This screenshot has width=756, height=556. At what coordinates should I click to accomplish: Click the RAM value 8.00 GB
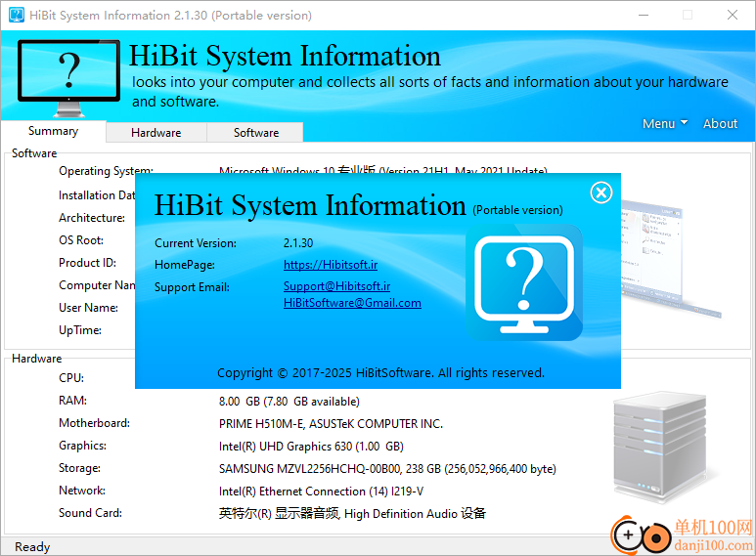click(x=289, y=402)
